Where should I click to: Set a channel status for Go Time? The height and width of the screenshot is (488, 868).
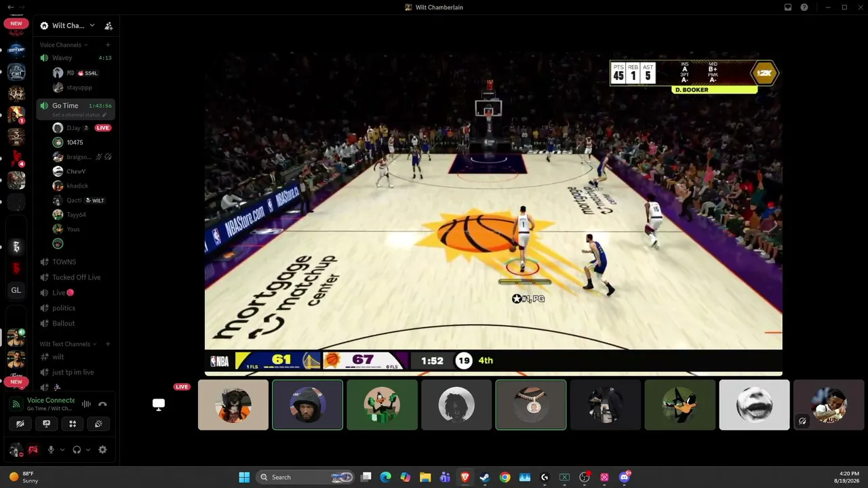click(79, 115)
